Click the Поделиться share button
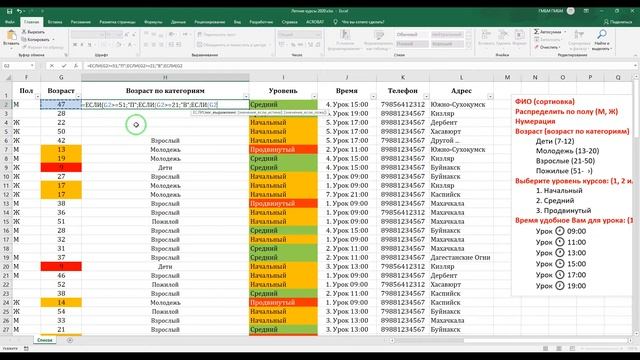 point(618,22)
